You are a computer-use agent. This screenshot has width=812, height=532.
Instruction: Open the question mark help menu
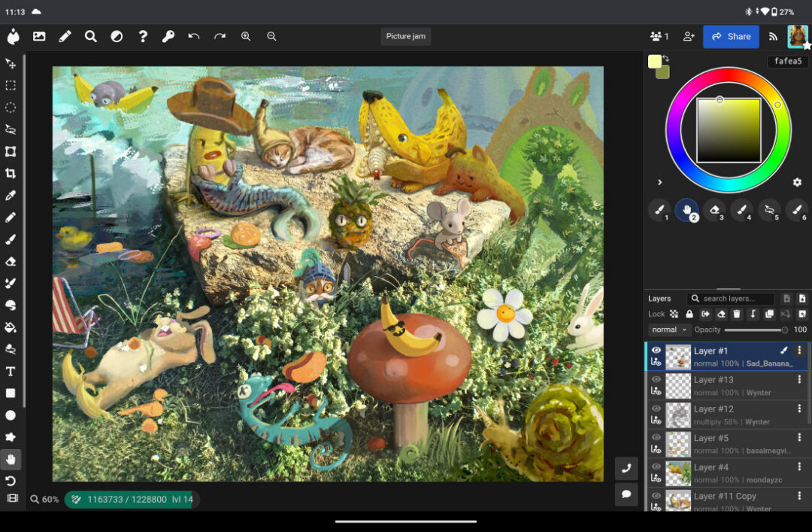(143, 36)
